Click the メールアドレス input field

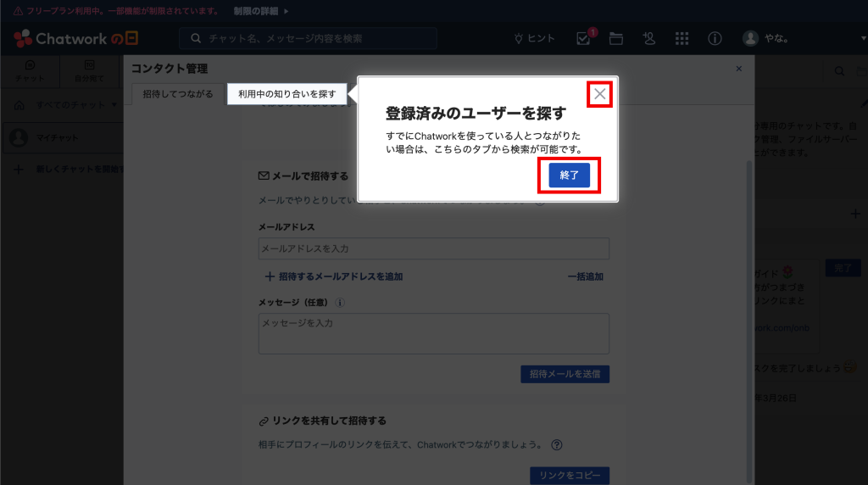point(433,248)
